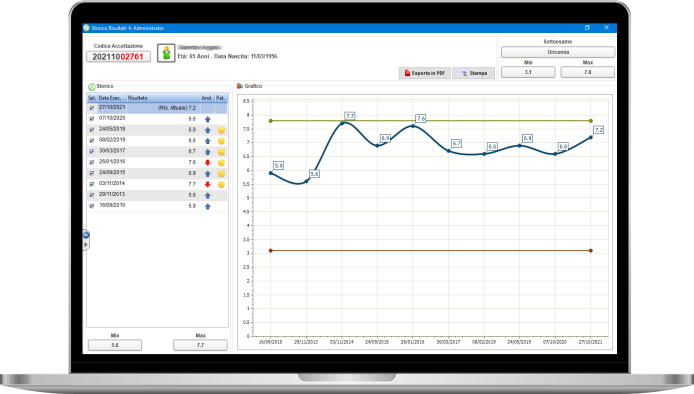Click the Grafico panel chart icon
Image resolution: width=694 pixels, height=394 pixels.
(240, 86)
